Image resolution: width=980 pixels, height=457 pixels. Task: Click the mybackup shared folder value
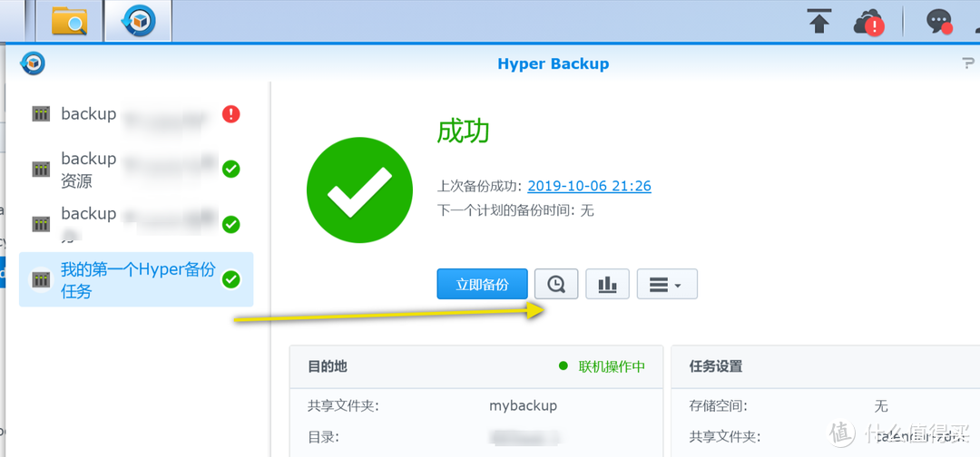(523, 406)
